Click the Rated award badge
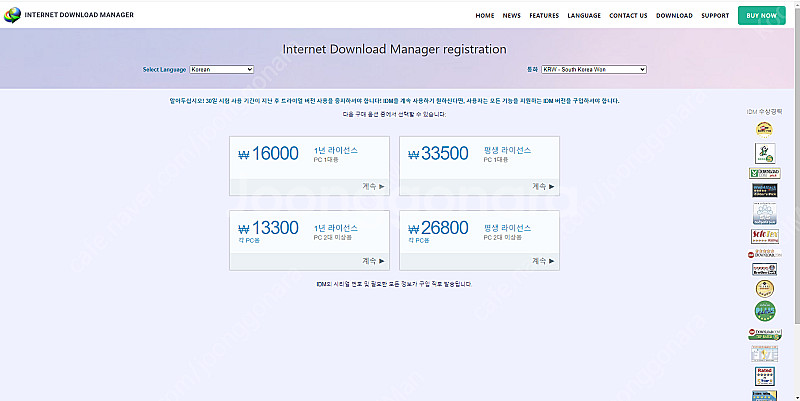The height and width of the screenshot is (401, 800). (x=764, y=376)
